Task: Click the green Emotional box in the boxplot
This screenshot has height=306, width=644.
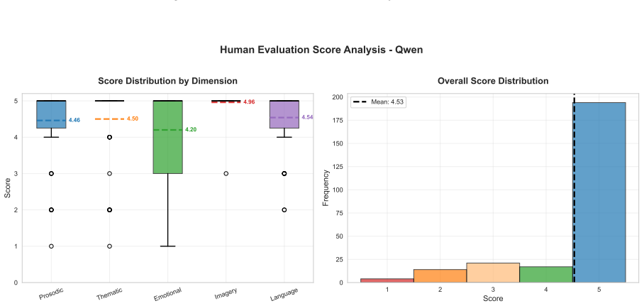Action: 167,137
